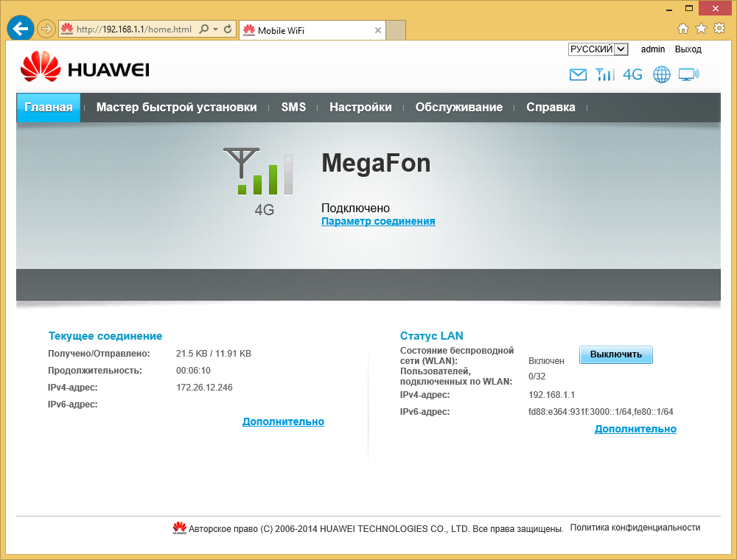Open the РУССКИЙ language dropdown

pos(598,49)
